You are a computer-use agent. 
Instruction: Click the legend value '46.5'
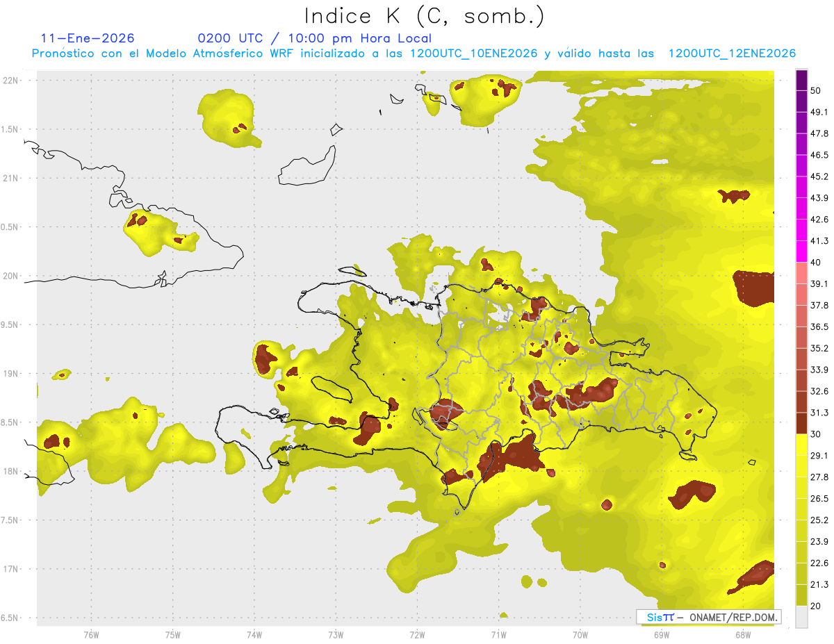819,155
